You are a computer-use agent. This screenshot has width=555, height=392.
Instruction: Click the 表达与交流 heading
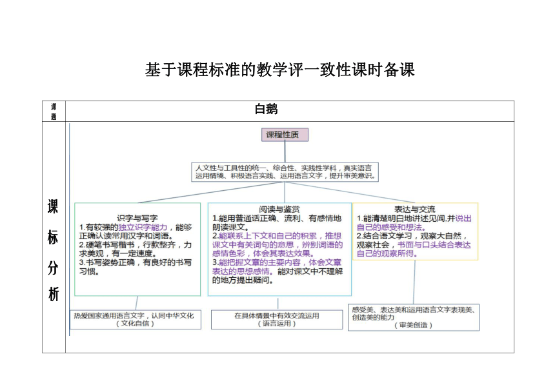pyautogui.click(x=415, y=210)
